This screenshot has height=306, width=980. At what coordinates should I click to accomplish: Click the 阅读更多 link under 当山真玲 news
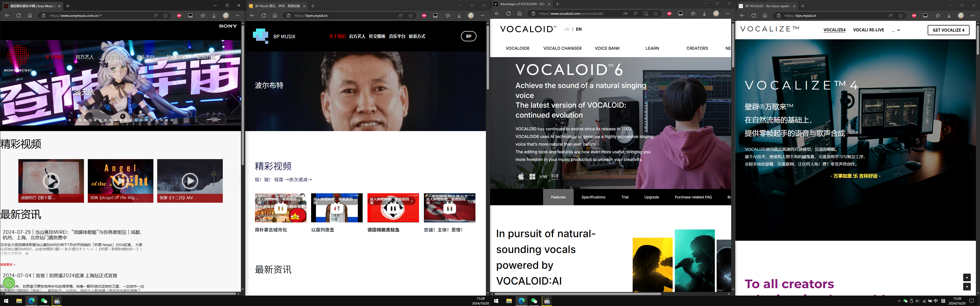click(8, 265)
